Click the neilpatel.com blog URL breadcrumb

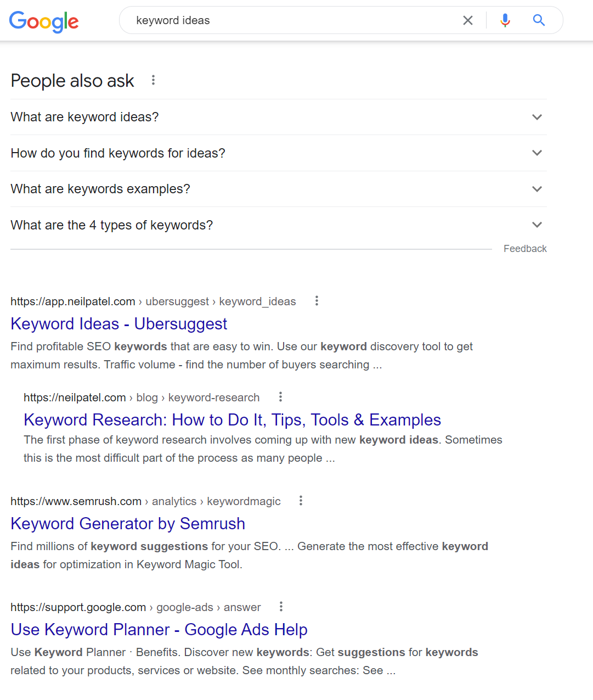[x=142, y=397]
